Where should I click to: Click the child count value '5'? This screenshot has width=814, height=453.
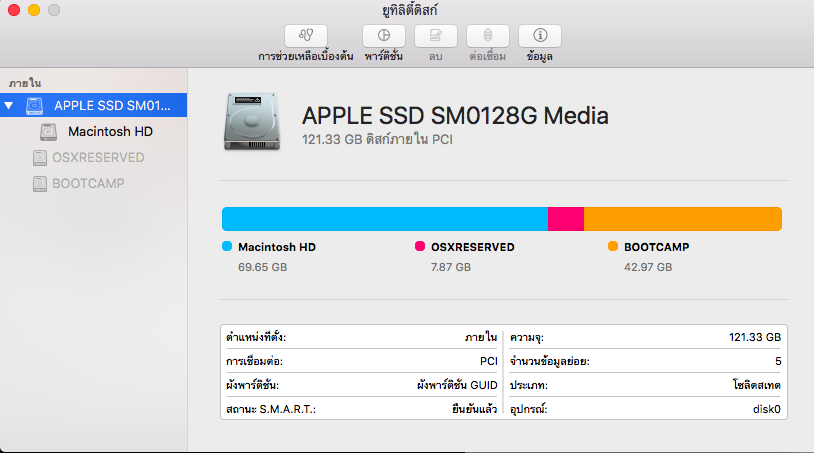[778, 361]
